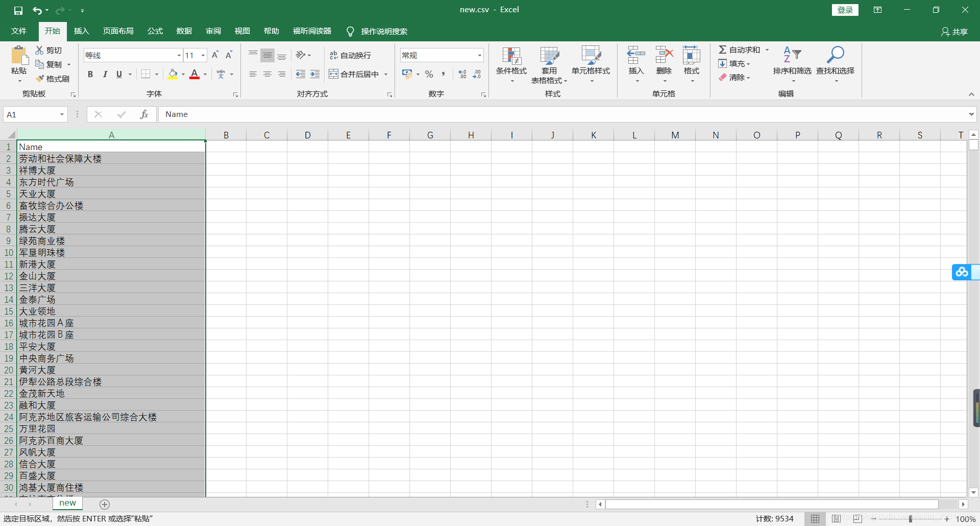
Task: Click the Cut scissors icon
Action: click(40, 50)
